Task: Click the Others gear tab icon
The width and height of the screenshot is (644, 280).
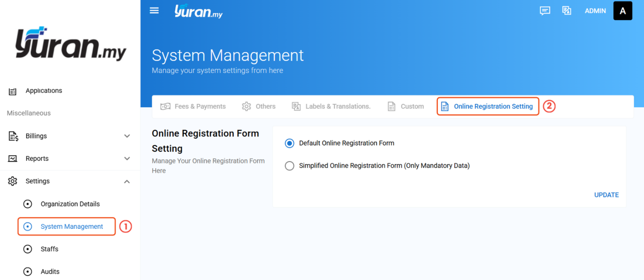Action: (x=247, y=106)
